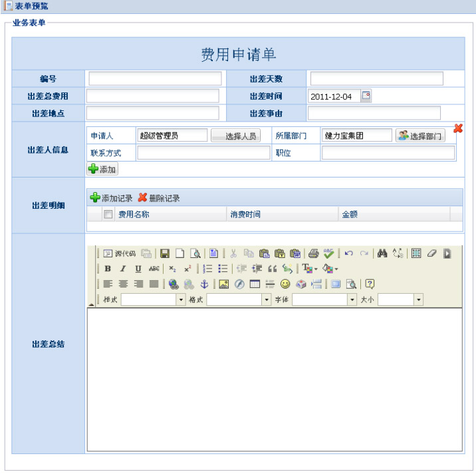The height and width of the screenshot is (474, 476).
Task: Create a new blank page in editor
Action: (180, 253)
